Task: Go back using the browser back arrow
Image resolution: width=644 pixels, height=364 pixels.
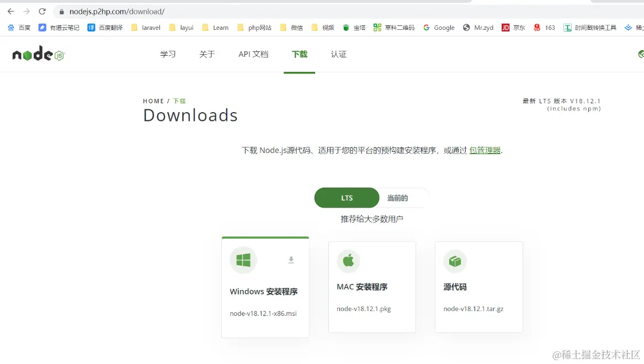Action: click(10, 12)
